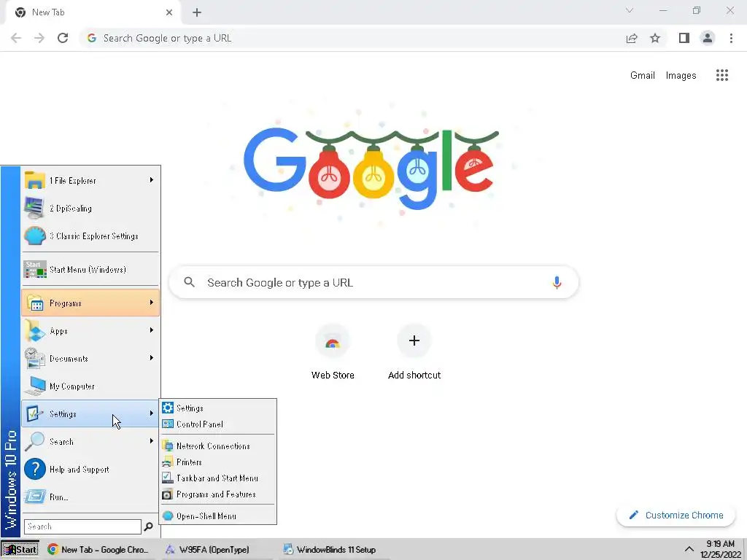This screenshot has width=747, height=560.
Task: Click the Documents icon in the start menu
Action: tap(34, 359)
